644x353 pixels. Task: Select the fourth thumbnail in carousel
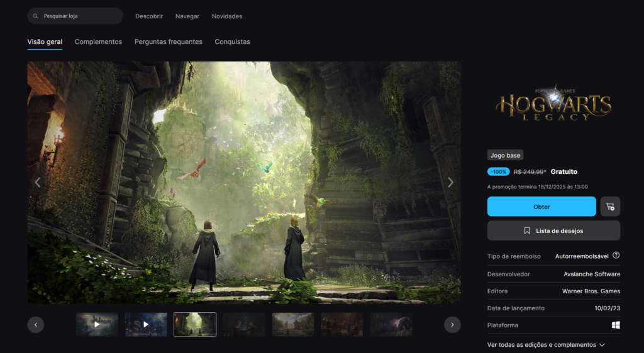click(x=244, y=324)
